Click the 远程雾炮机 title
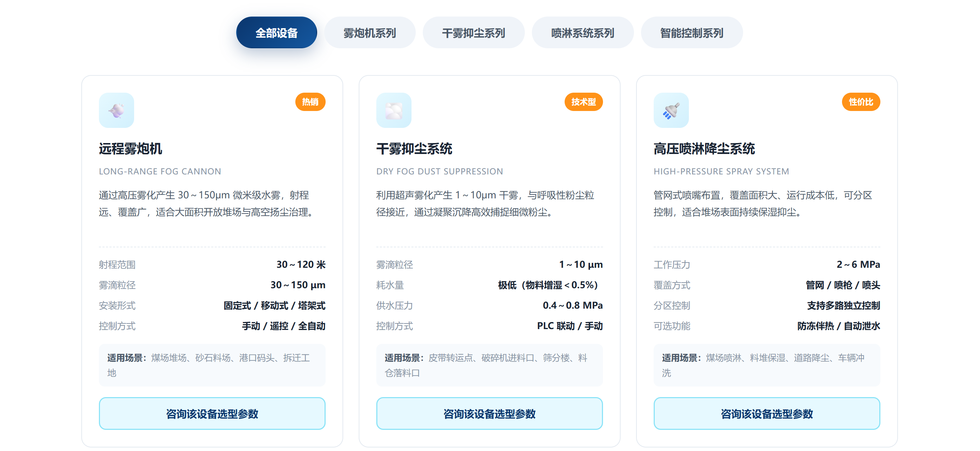 click(131, 149)
